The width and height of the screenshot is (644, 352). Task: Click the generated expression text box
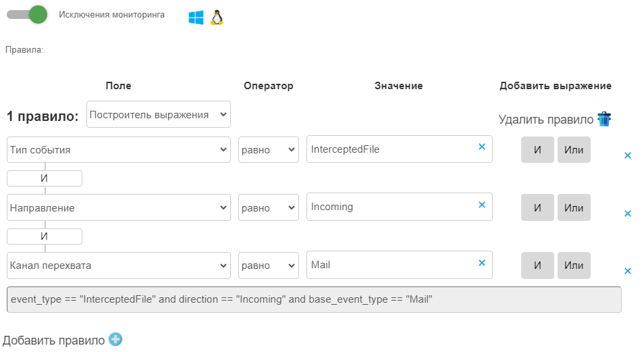[314, 299]
